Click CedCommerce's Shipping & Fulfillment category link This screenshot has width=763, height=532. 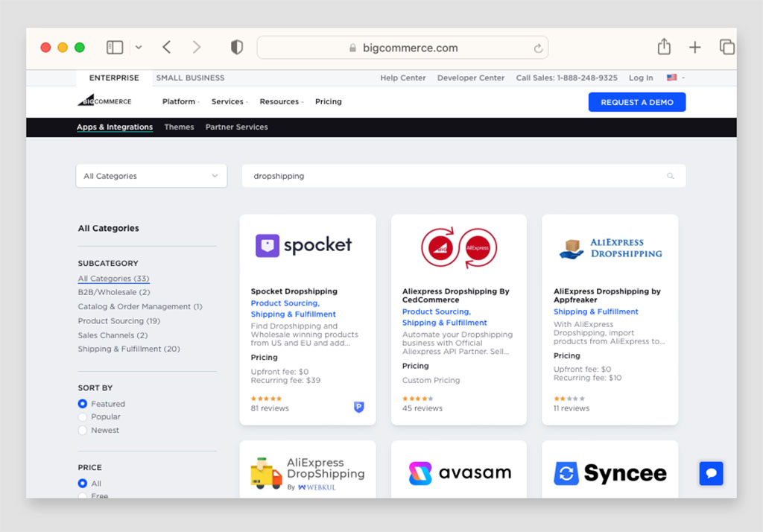445,323
